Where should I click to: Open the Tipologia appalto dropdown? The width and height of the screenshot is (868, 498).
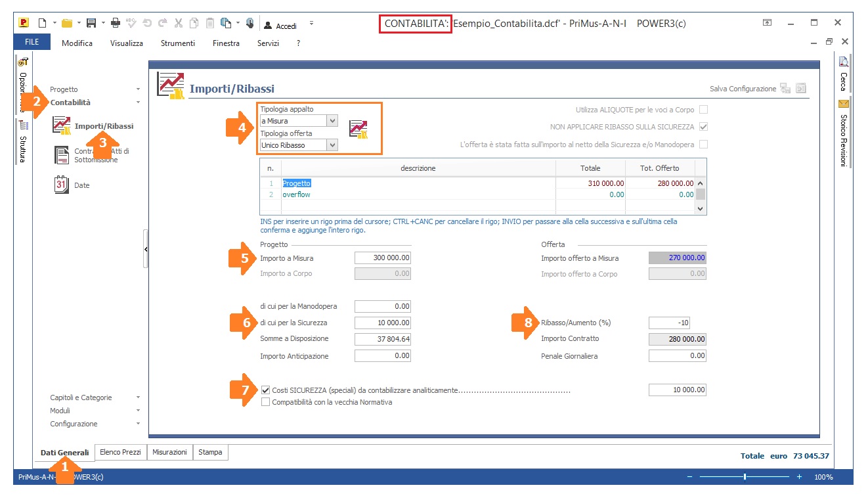(x=332, y=121)
